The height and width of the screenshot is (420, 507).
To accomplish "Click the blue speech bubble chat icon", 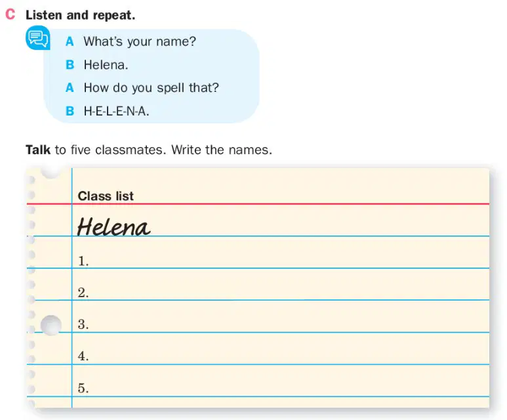I will point(38,37).
